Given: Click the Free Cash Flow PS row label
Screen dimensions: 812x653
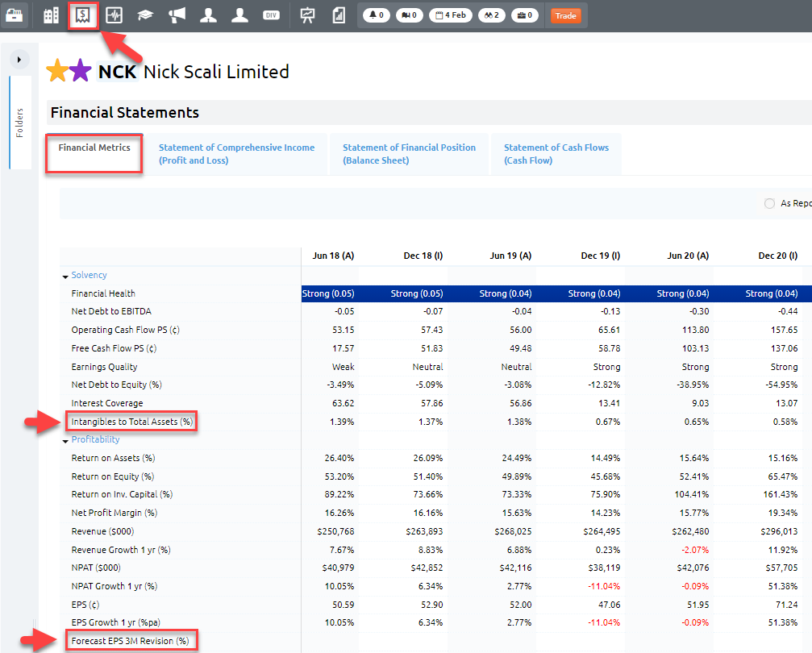Looking at the screenshot, I should pos(114,348).
